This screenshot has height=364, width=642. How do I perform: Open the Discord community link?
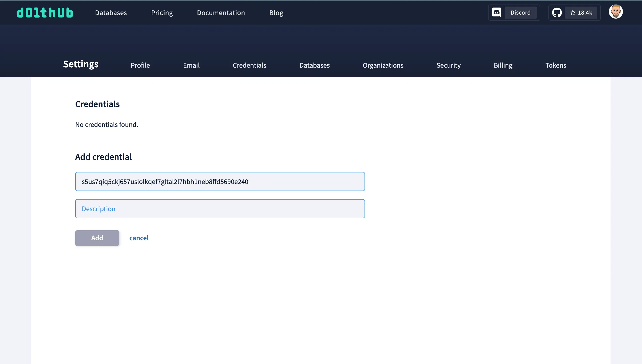[x=520, y=12]
